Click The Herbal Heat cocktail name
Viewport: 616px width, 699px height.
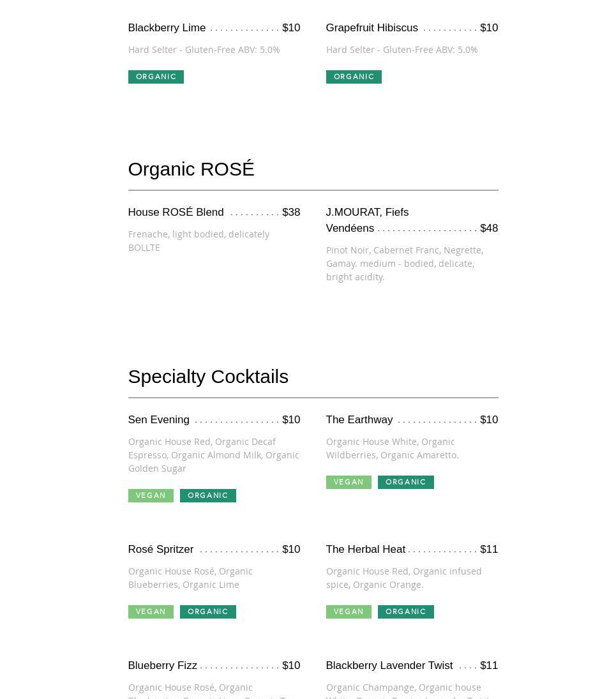tap(365, 550)
